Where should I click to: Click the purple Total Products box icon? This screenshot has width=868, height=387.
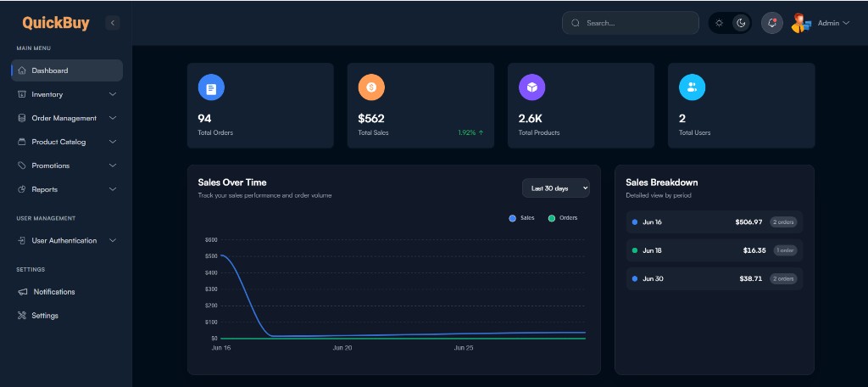click(531, 87)
